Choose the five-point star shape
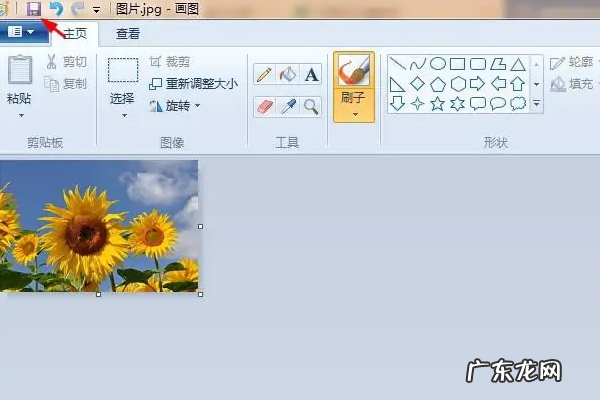The height and width of the screenshot is (400, 600). point(438,103)
